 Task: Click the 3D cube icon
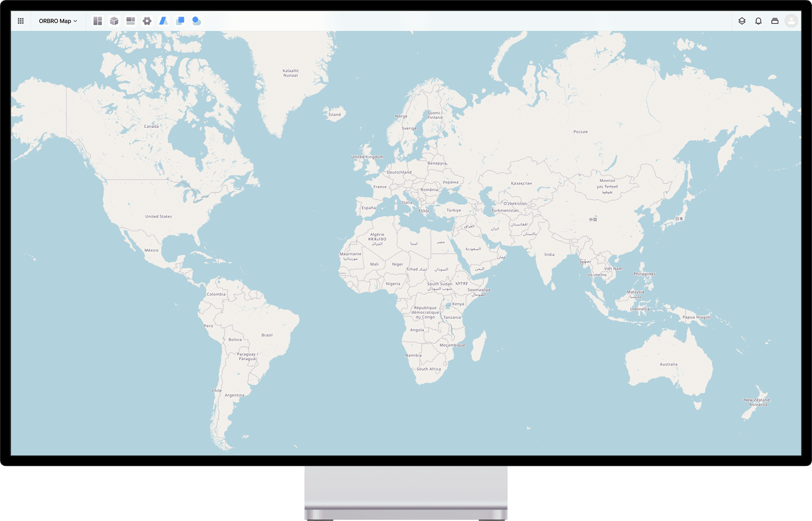pos(114,21)
